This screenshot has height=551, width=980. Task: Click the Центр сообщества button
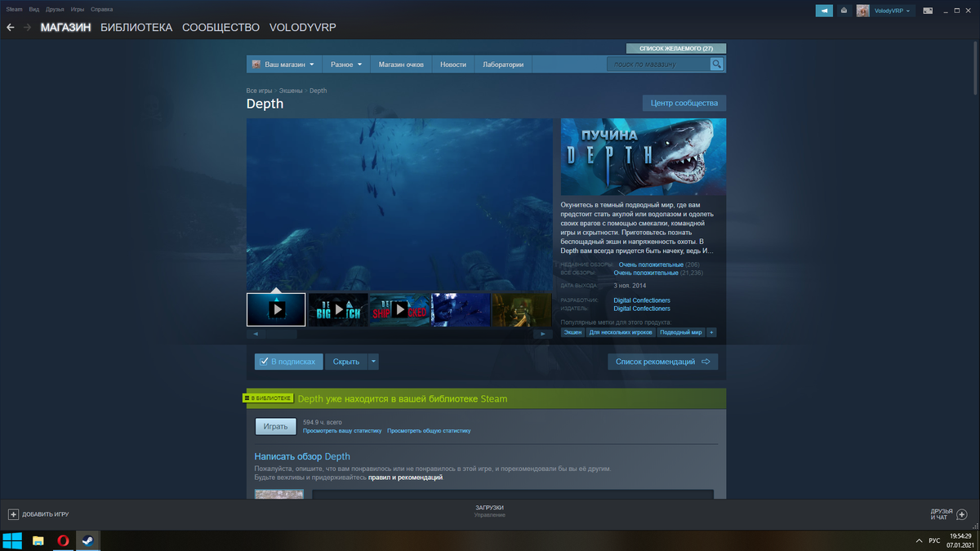(x=684, y=103)
